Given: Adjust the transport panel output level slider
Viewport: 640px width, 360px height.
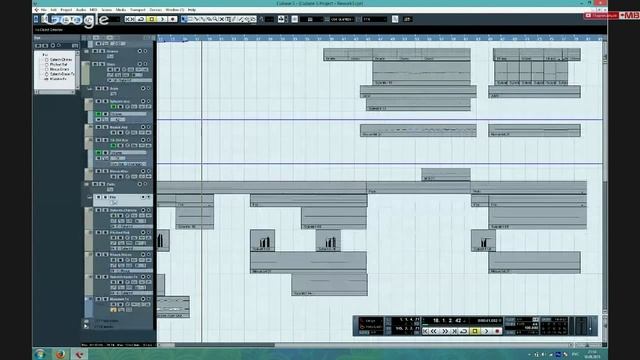Looking at the screenshot, I should pos(590,326).
